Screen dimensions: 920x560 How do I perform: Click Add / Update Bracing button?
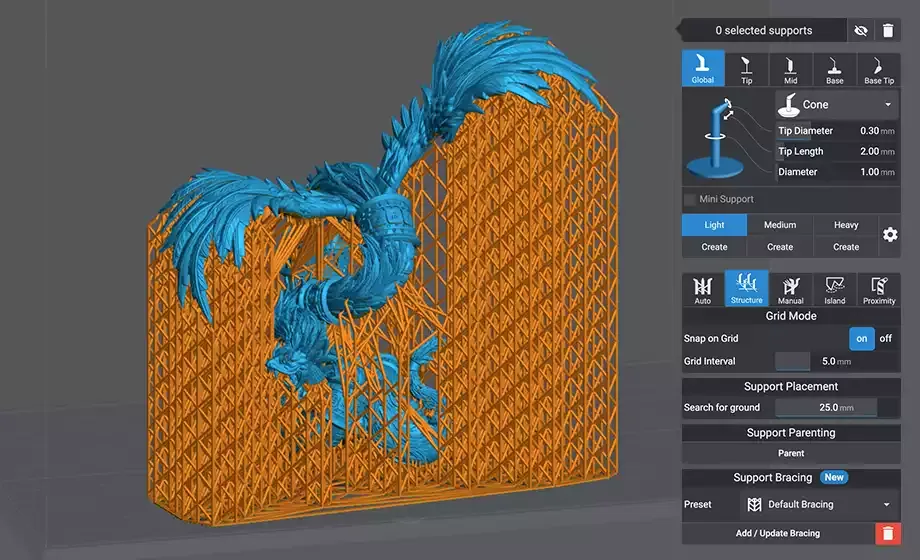coord(777,533)
